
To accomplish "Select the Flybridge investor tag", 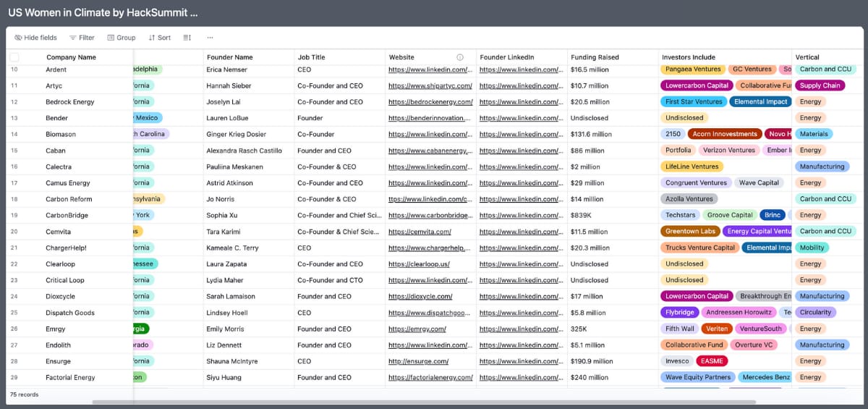I will (x=680, y=313).
